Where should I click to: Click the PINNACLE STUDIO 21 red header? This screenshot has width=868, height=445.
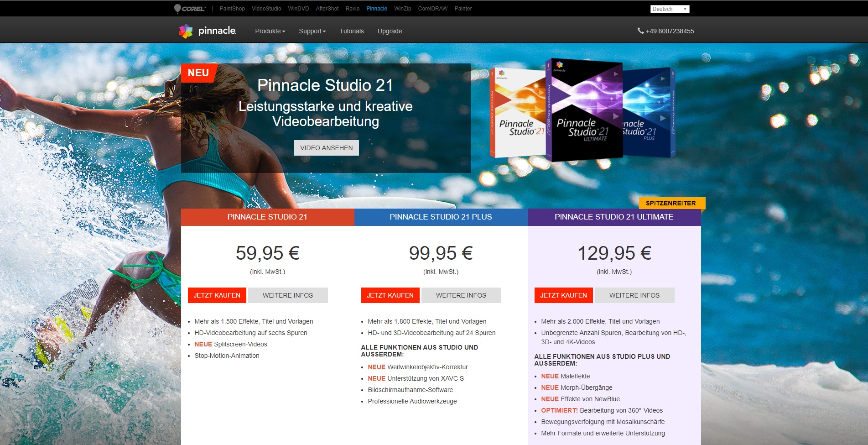tap(268, 217)
